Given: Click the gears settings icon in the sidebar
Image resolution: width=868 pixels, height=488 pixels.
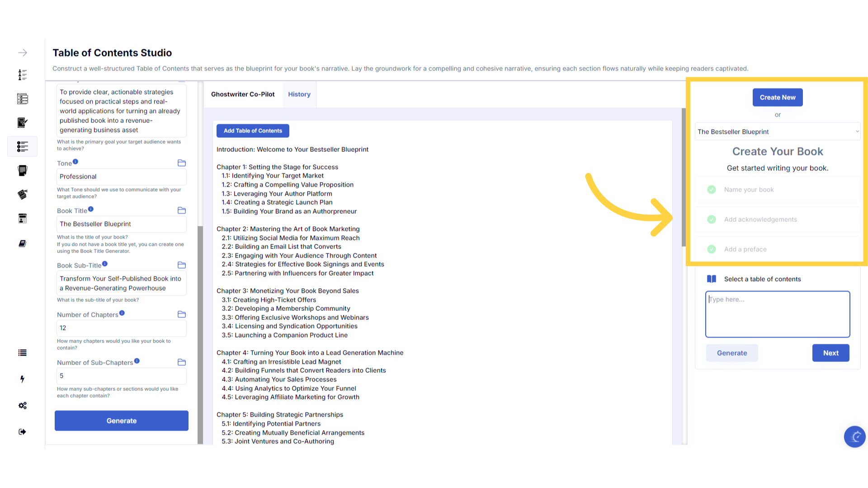Looking at the screenshot, I should tap(23, 405).
